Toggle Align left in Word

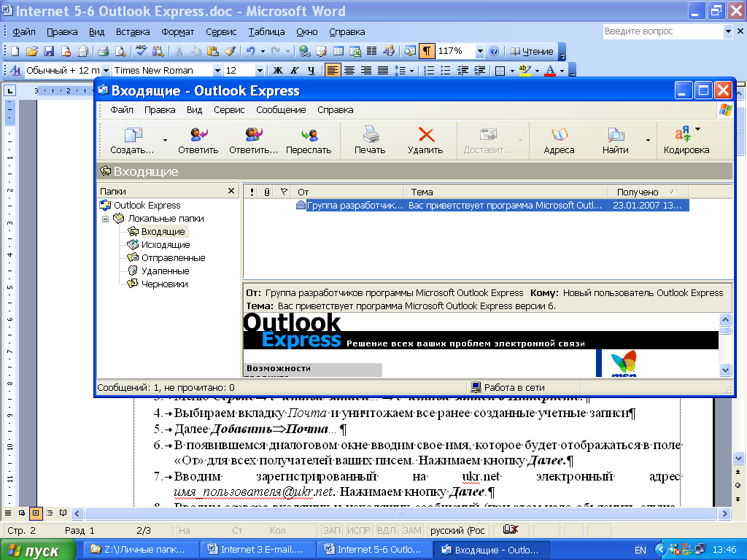(332, 71)
